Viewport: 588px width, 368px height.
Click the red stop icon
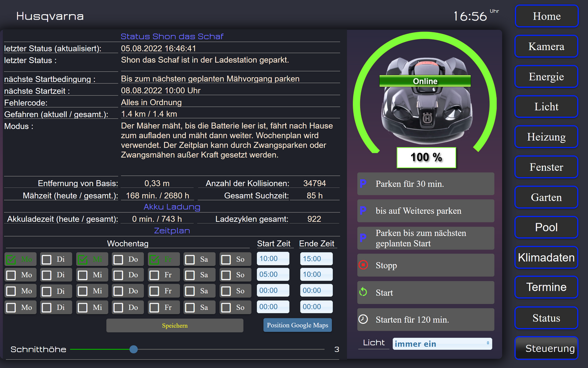click(363, 265)
